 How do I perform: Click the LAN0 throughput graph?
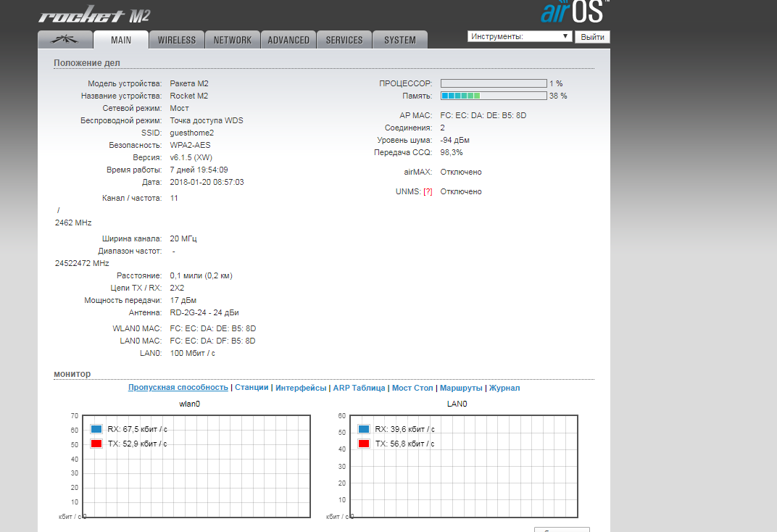(x=464, y=467)
